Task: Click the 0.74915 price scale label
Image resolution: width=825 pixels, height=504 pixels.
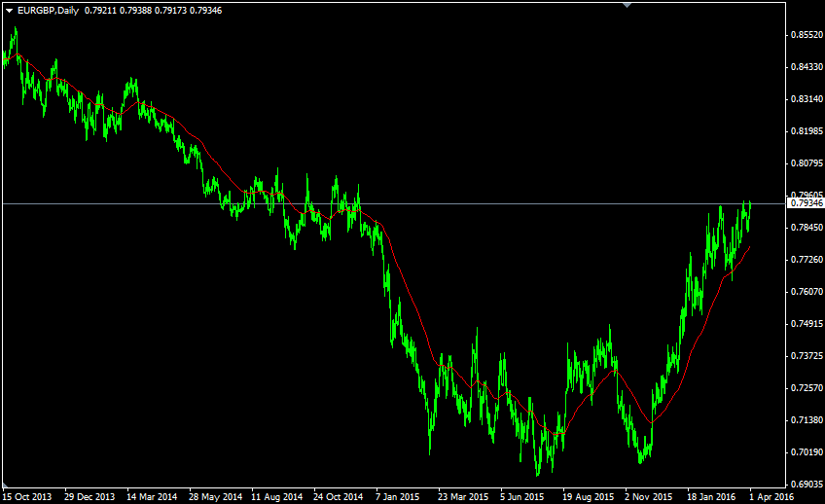Action: (x=807, y=324)
